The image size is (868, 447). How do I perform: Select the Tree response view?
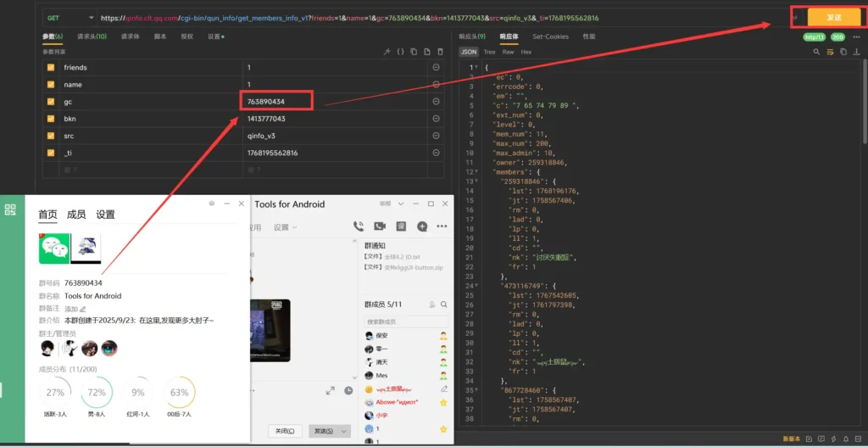489,52
